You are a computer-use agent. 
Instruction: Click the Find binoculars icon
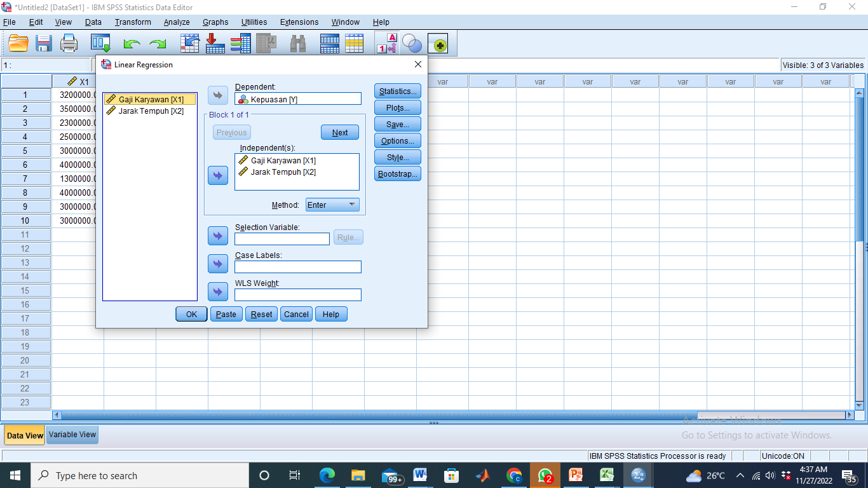[297, 43]
